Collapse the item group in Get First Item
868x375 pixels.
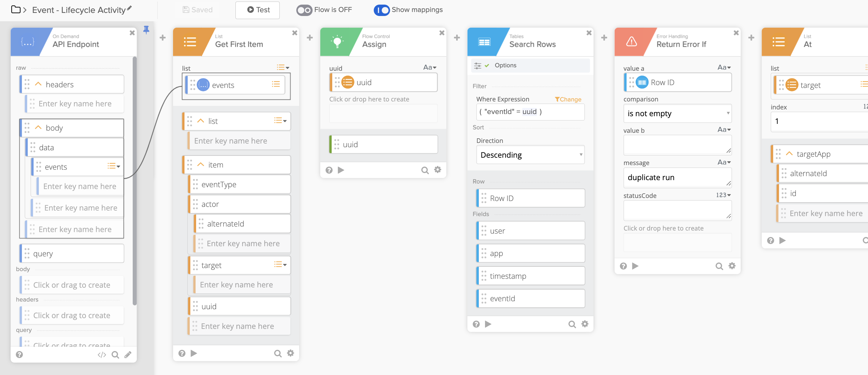click(201, 165)
